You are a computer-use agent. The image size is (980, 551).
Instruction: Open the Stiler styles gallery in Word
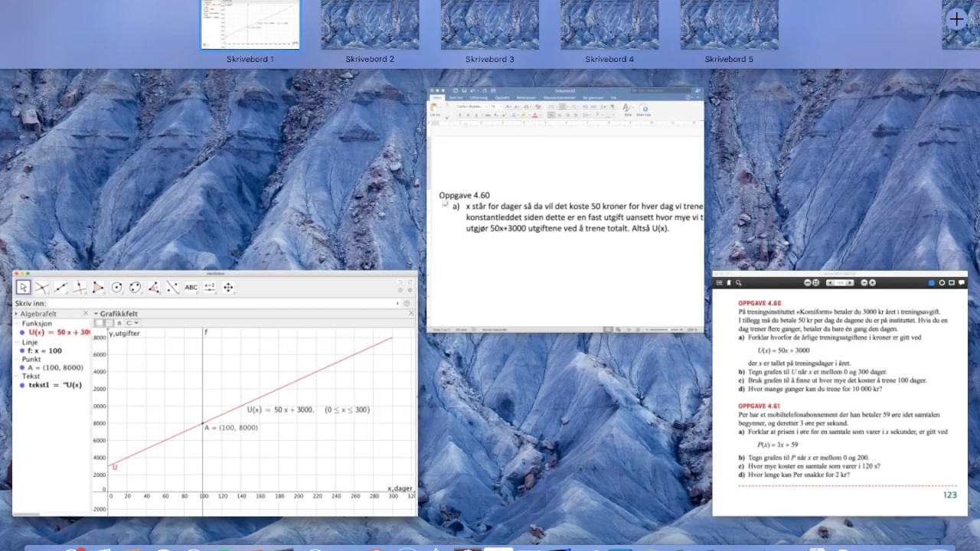626,109
